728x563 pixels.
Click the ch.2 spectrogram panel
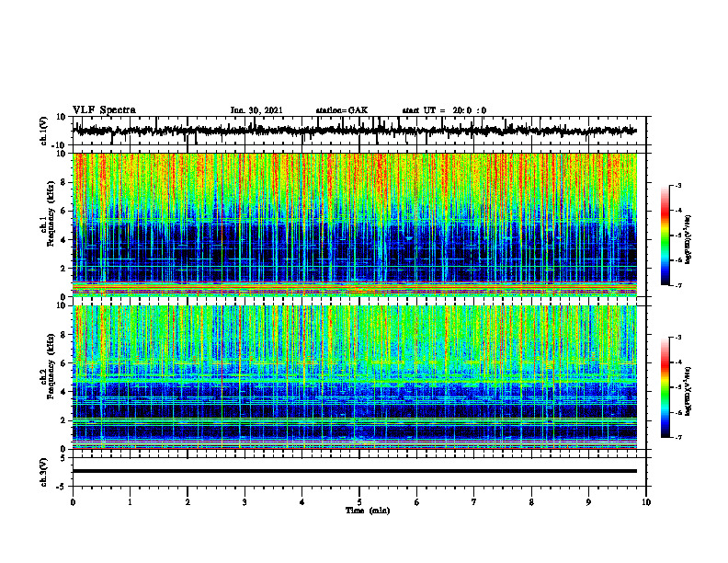coord(355,377)
